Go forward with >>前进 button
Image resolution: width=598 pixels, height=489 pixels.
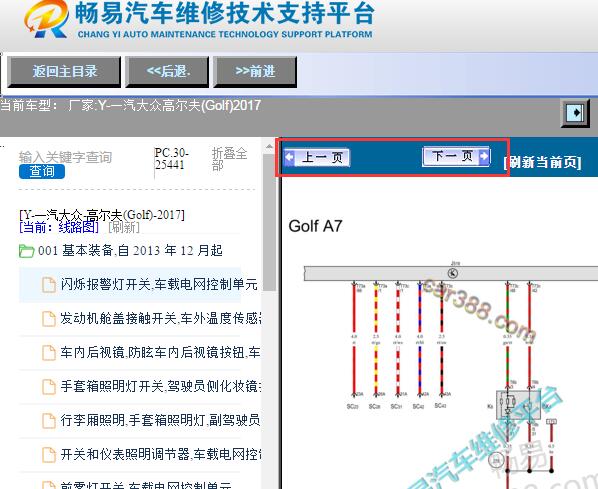tap(255, 71)
